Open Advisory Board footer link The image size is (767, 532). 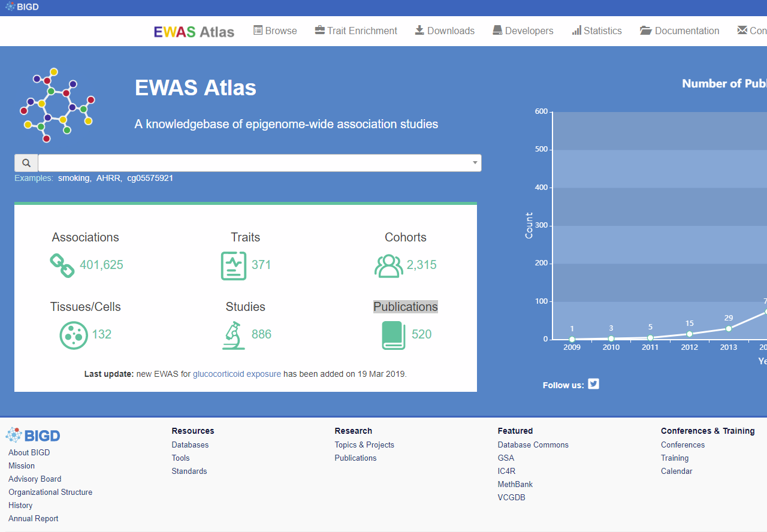pos(35,479)
